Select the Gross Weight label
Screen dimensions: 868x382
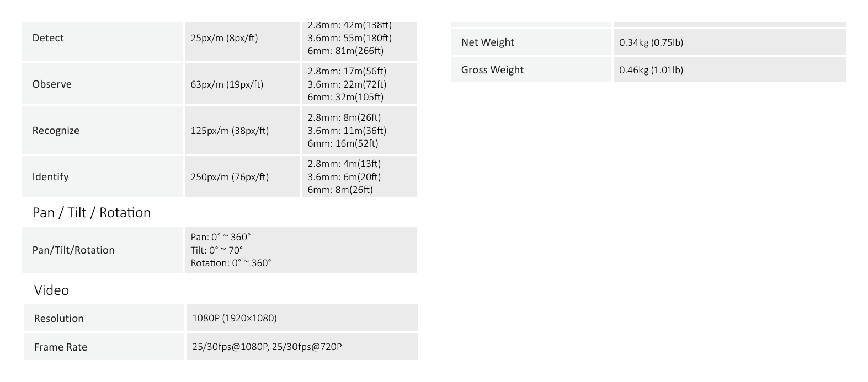click(x=493, y=70)
